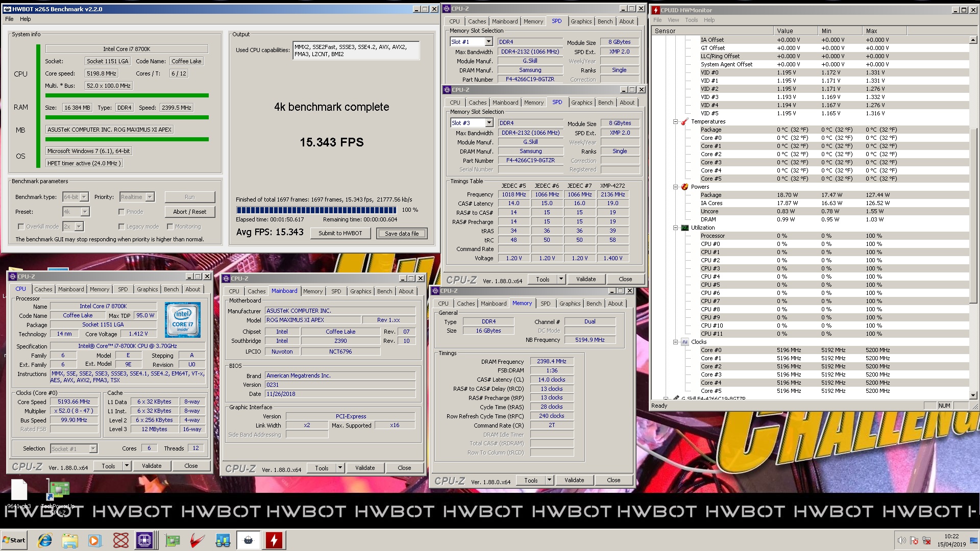Click Validate in CPU-Z Memory window

pos(574,480)
